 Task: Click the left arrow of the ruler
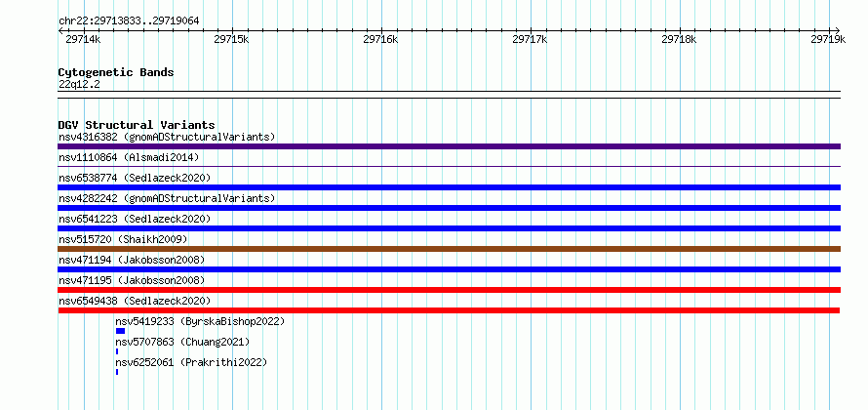pos(60,30)
